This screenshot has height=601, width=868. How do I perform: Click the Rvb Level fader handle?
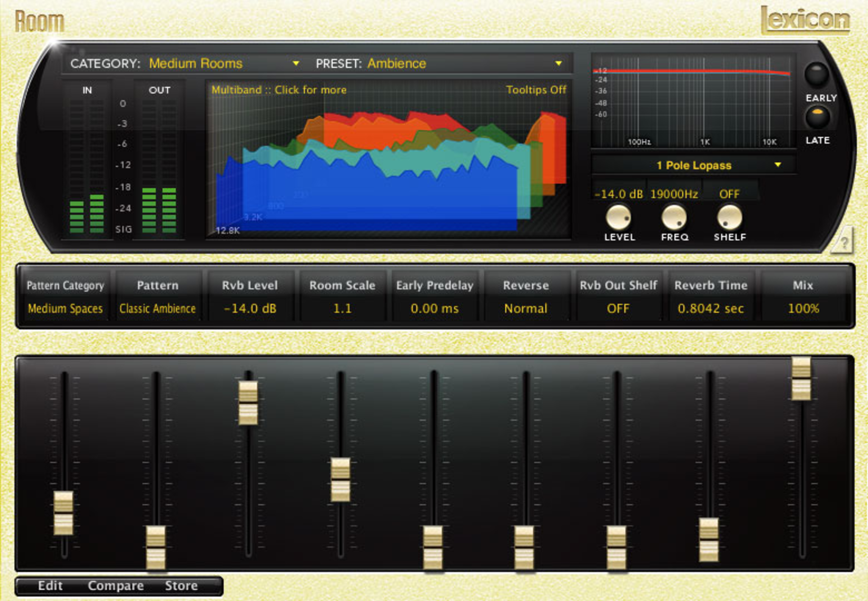coord(248,403)
